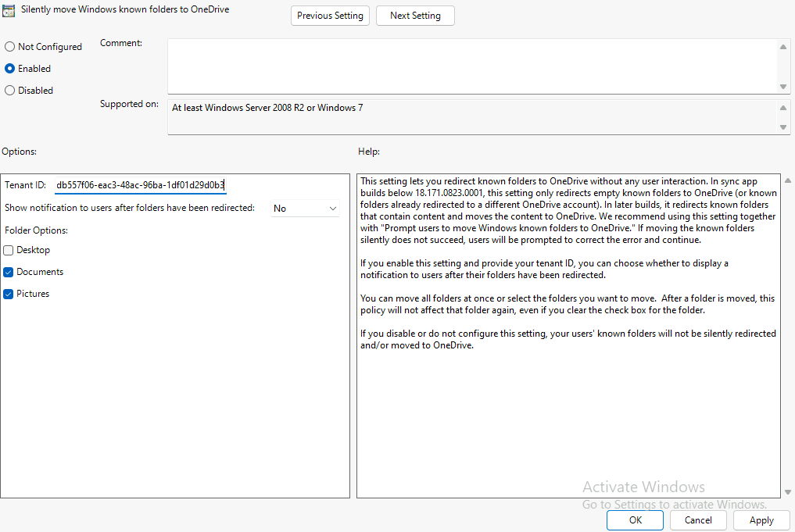Click the 'Folder Options:' label
795x532 pixels.
pyautogui.click(x=36, y=230)
